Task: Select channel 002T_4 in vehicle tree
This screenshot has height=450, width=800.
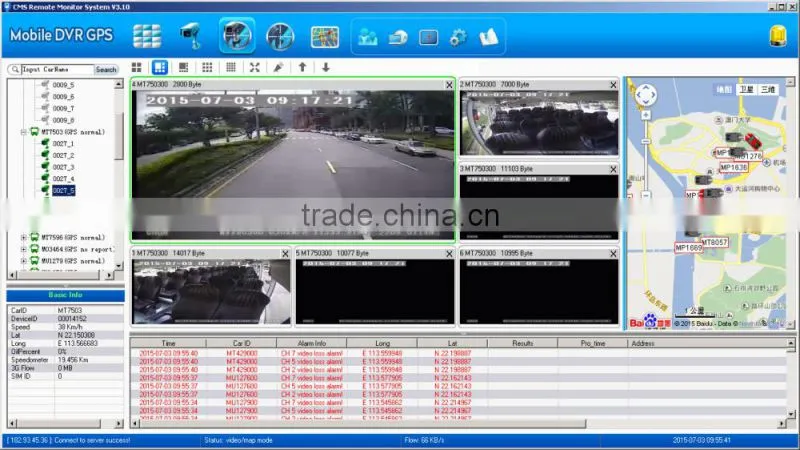Action: pyautogui.click(x=63, y=179)
